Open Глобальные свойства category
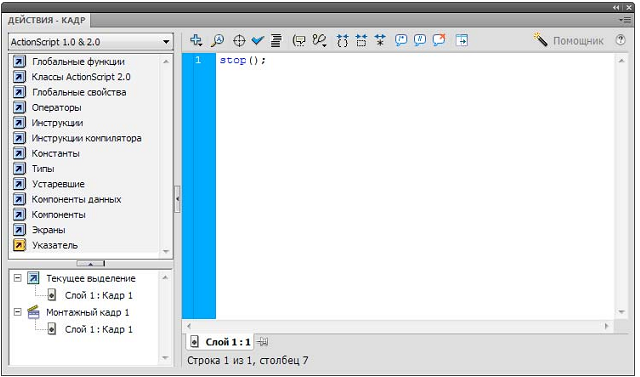Screen dimensions: 640x377 tap(79, 92)
